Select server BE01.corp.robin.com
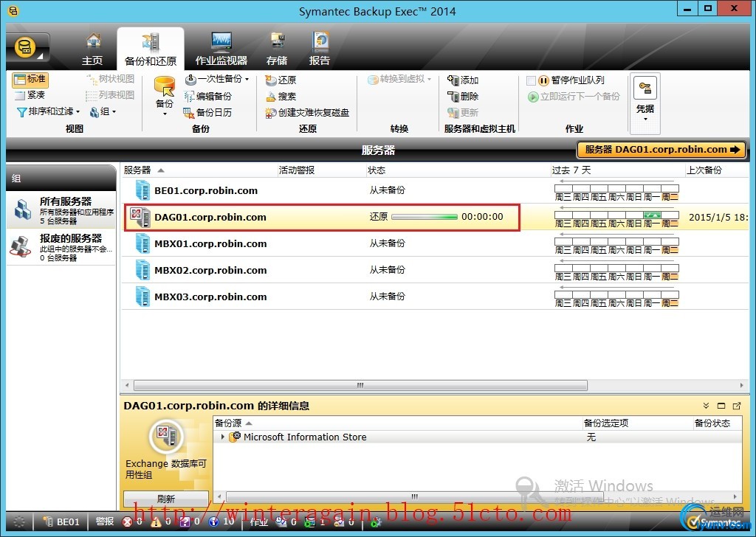 pos(206,191)
